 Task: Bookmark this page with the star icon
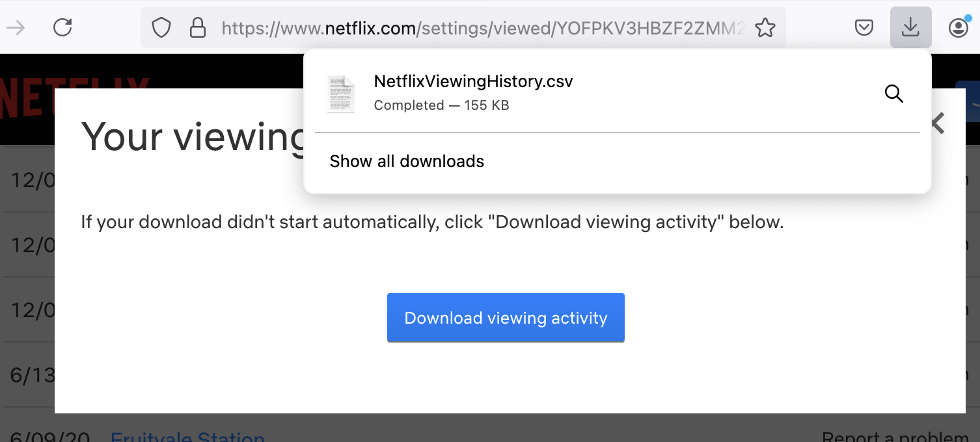(765, 27)
